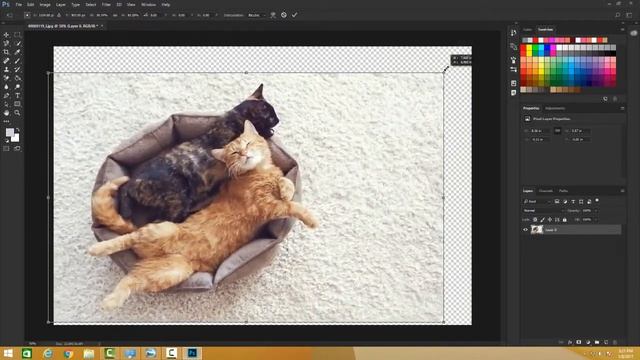Open File Explorer from the taskbar
The image size is (640, 360).
89,353
